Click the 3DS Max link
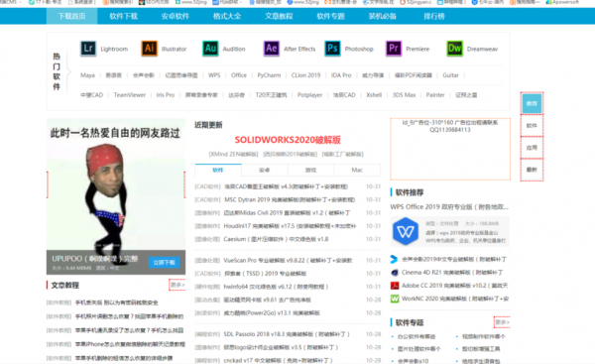Viewport: 595px width, 364px height. [405, 95]
